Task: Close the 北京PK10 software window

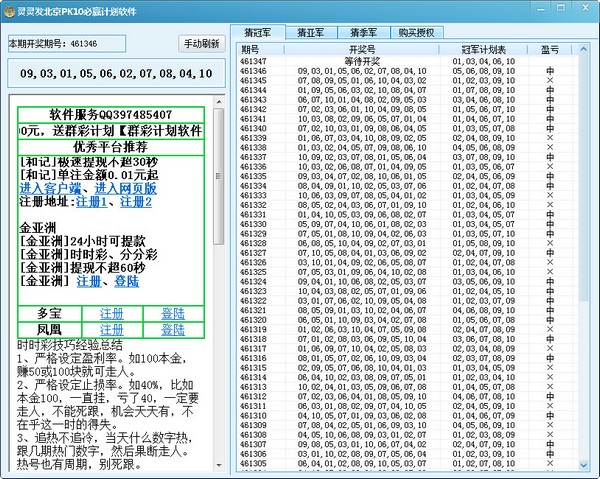Action: click(x=585, y=8)
